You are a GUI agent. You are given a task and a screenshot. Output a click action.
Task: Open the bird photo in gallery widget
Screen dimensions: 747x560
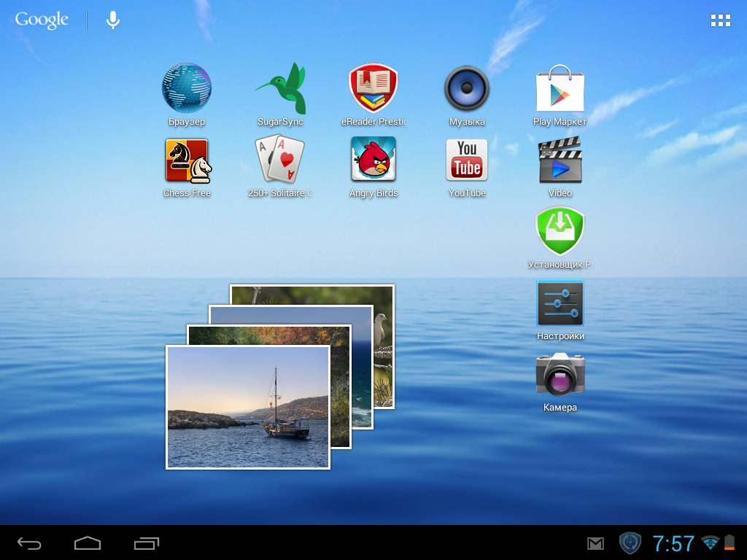pyautogui.click(x=385, y=346)
